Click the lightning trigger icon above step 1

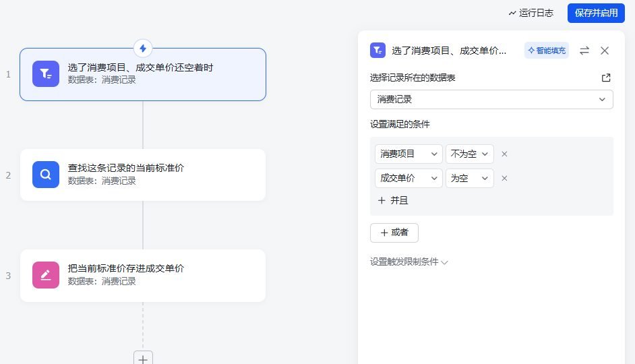pos(143,49)
